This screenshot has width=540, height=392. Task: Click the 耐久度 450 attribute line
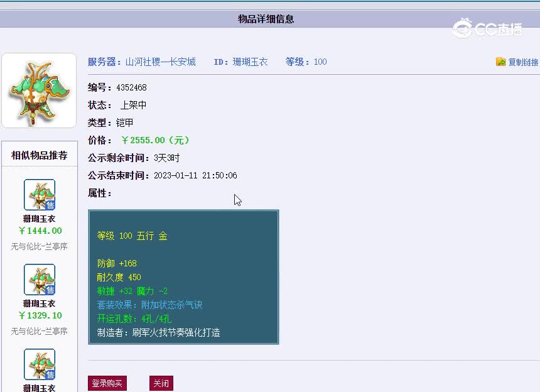click(119, 277)
